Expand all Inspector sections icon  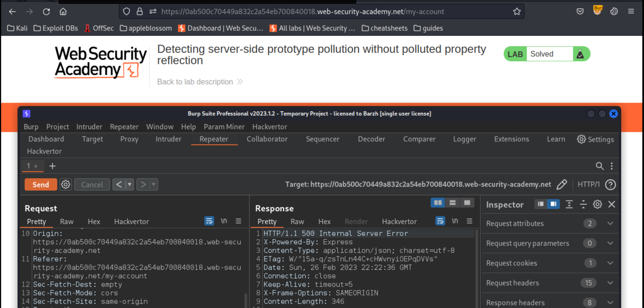point(569,204)
